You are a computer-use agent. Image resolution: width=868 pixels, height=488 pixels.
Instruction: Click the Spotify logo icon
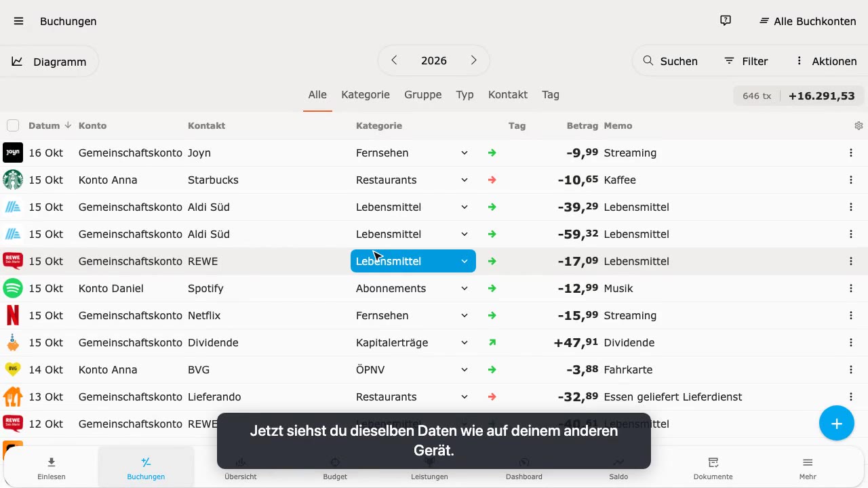(x=13, y=288)
